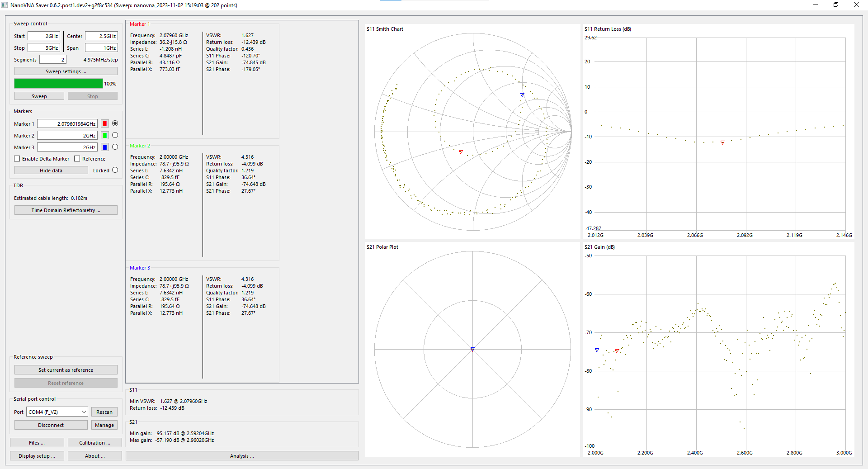Click the Disconnect button
Viewport: 868px width, 469px height.
point(51,425)
